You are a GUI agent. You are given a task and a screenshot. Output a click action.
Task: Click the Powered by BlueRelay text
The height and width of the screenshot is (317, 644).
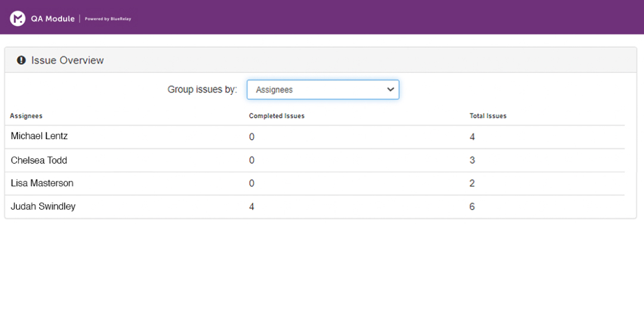tap(107, 19)
